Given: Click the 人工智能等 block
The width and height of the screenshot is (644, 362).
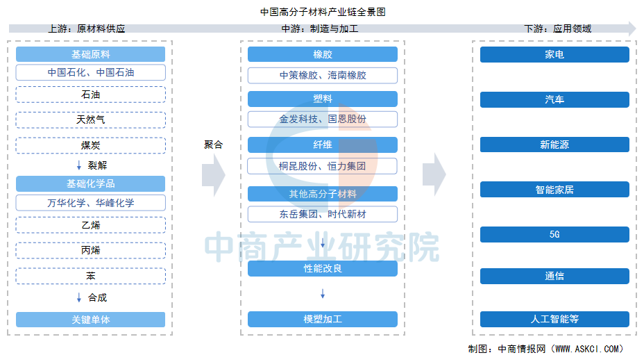Looking at the screenshot, I should click(x=554, y=320).
